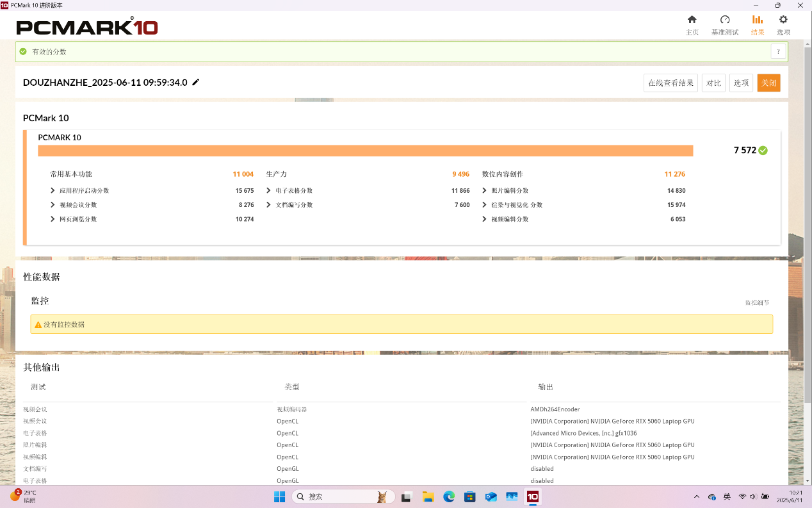The width and height of the screenshot is (812, 508).
Task: Click the green check beside score 7 572
Action: point(763,151)
